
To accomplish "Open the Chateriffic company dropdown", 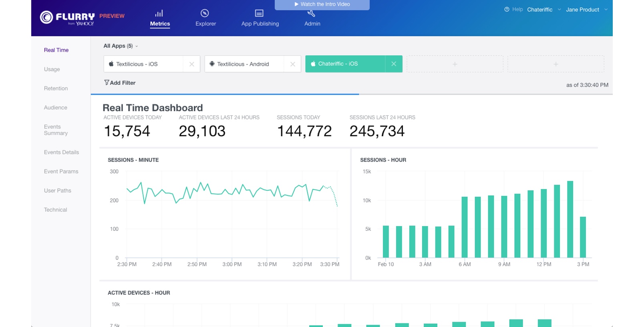I will [x=544, y=10].
